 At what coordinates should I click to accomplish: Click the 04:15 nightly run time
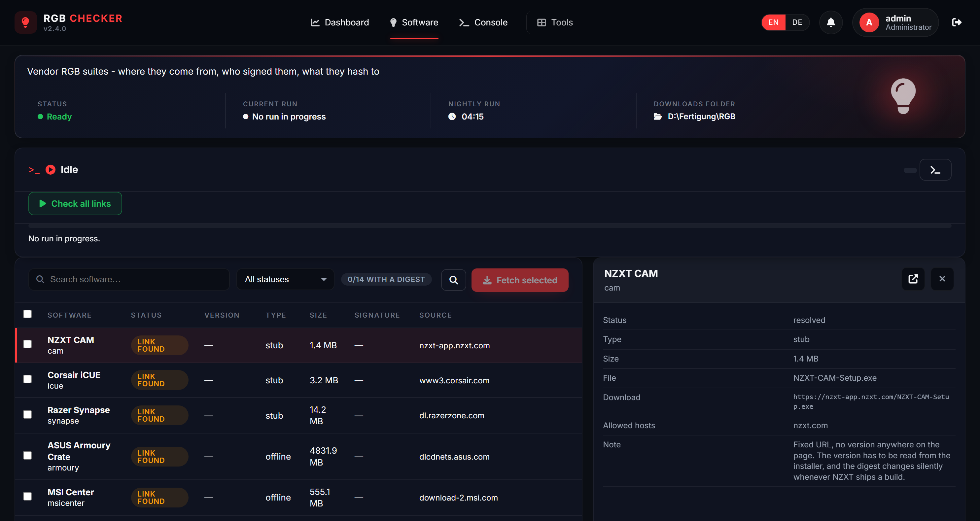(472, 117)
